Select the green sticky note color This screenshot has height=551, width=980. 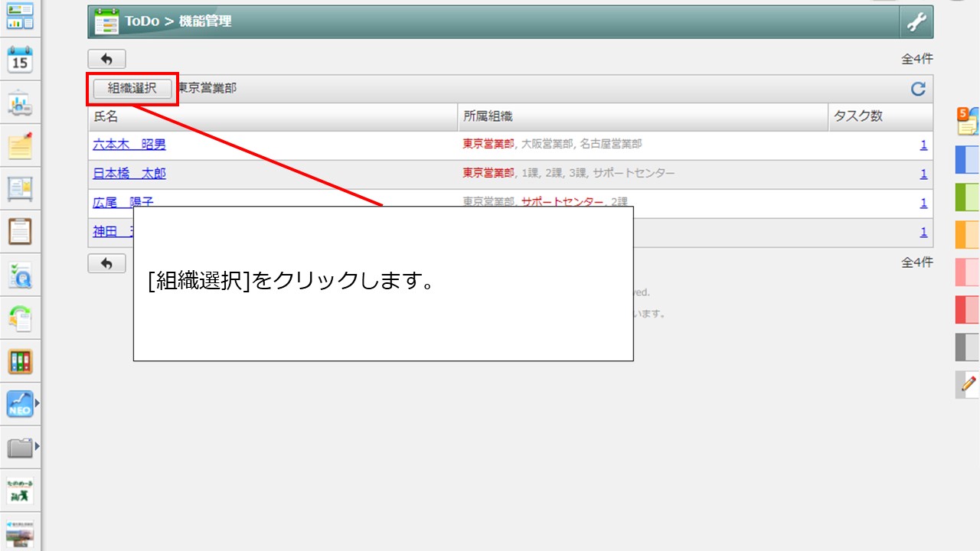click(968, 197)
